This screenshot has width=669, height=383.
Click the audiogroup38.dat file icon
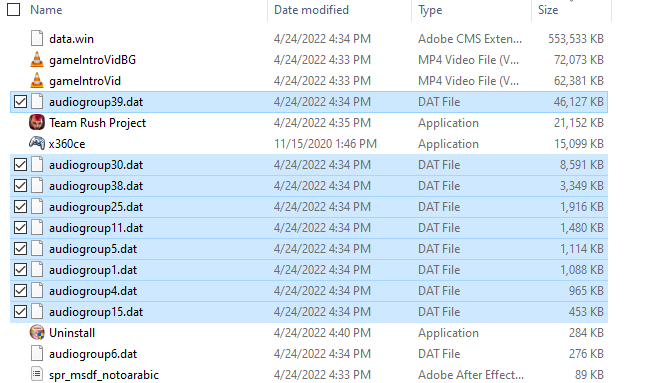(x=37, y=185)
